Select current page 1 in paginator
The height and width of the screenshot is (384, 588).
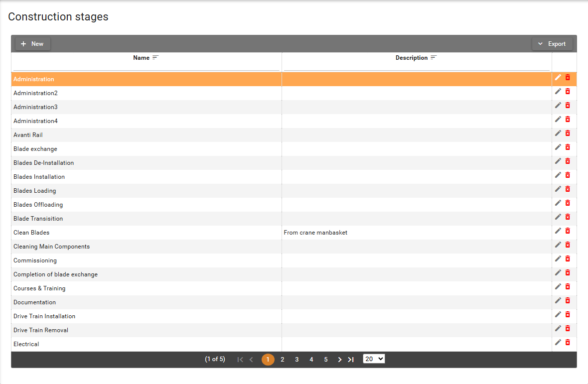(x=268, y=359)
